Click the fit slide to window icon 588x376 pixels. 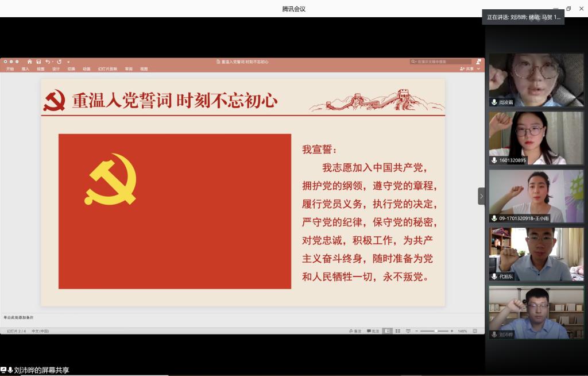coord(475,331)
